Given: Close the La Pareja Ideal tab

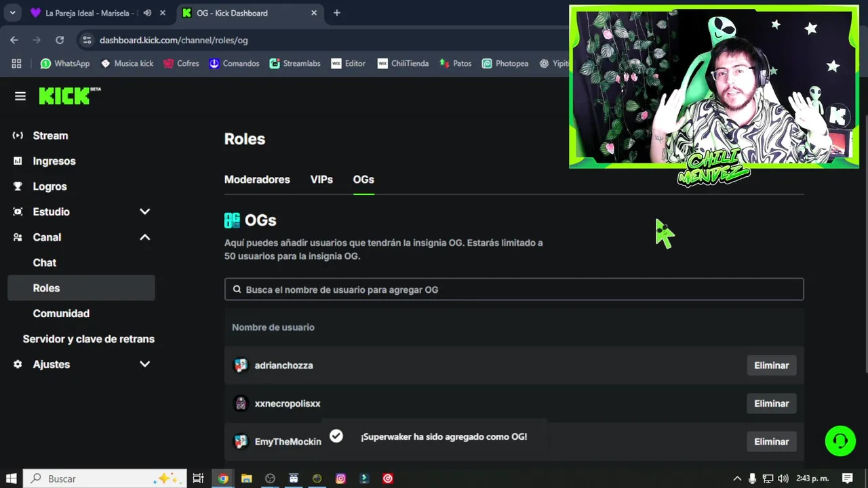Looking at the screenshot, I should point(162,13).
